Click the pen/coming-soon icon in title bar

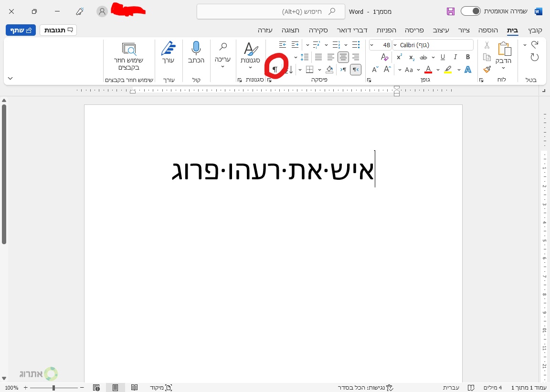coord(80,11)
